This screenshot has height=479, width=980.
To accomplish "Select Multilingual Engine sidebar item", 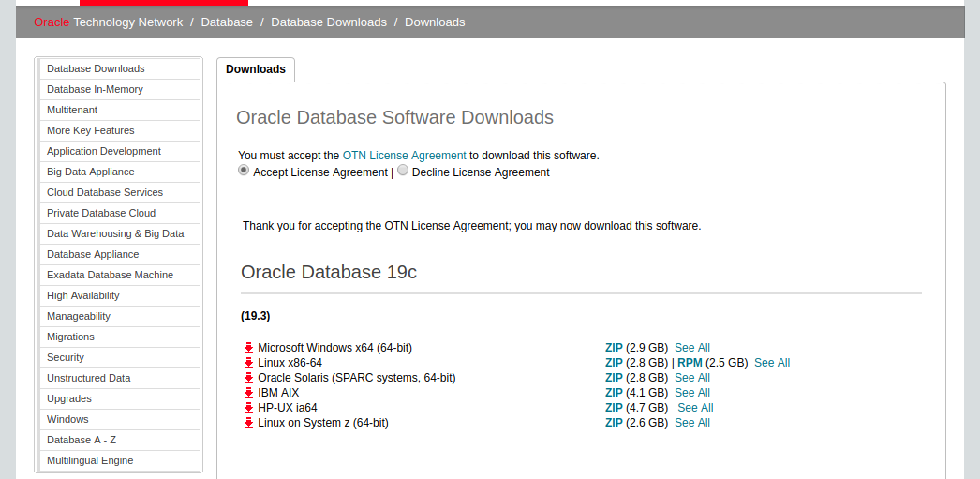I will tap(119, 461).
